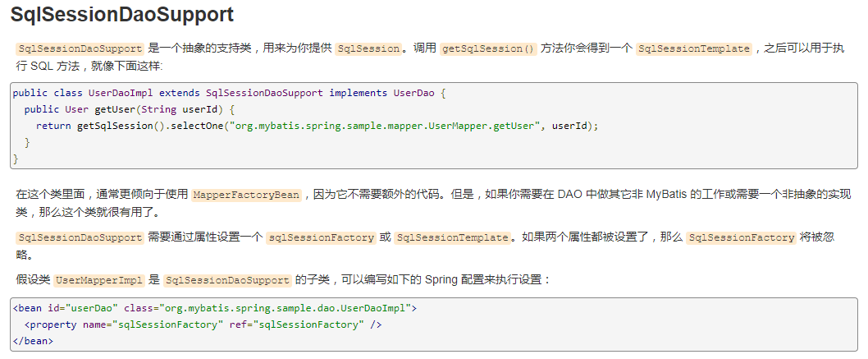868x359 pixels.
Task: Click SqlSessionDaoSupport starting the property-setting paragraph
Action: pos(80,237)
